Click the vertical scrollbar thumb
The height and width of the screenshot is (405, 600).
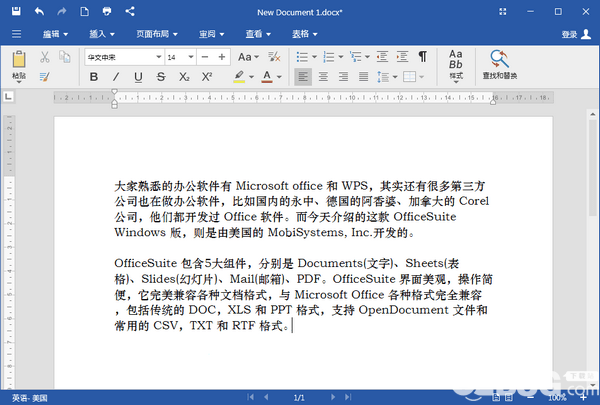point(593,168)
